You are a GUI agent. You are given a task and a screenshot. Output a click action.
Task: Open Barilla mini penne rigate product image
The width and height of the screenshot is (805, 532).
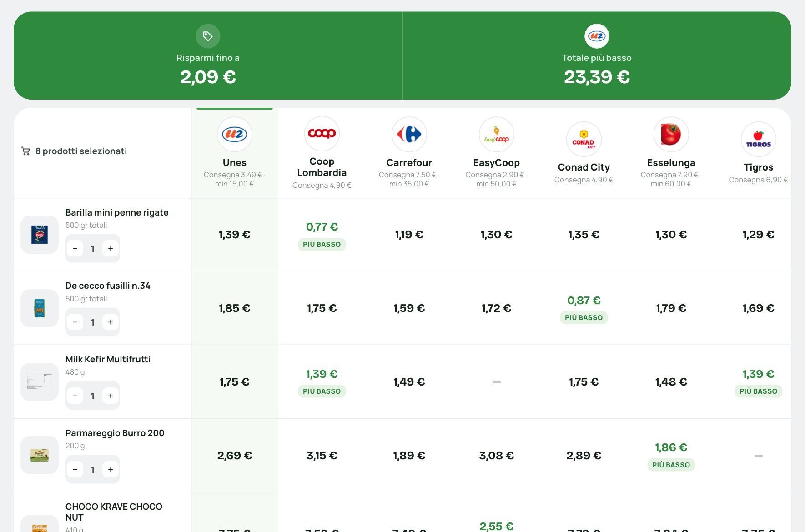[x=40, y=235]
